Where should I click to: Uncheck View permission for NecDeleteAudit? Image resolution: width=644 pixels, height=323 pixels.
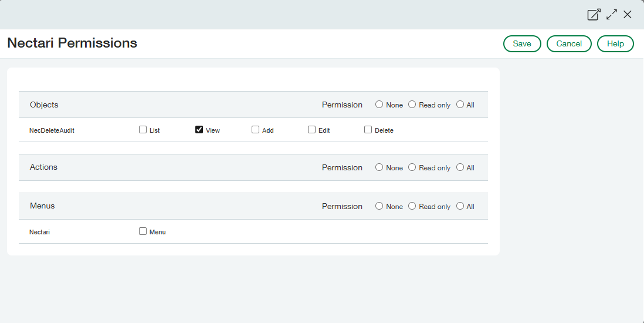199,130
